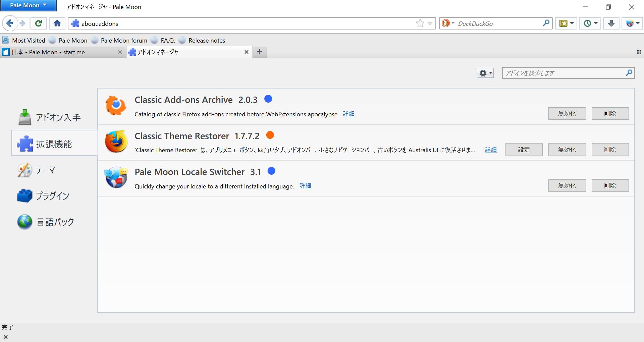The image size is (644, 342).
Task: Click the orange dot beside Classic Theme Restorer
Action: pyautogui.click(x=270, y=135)
